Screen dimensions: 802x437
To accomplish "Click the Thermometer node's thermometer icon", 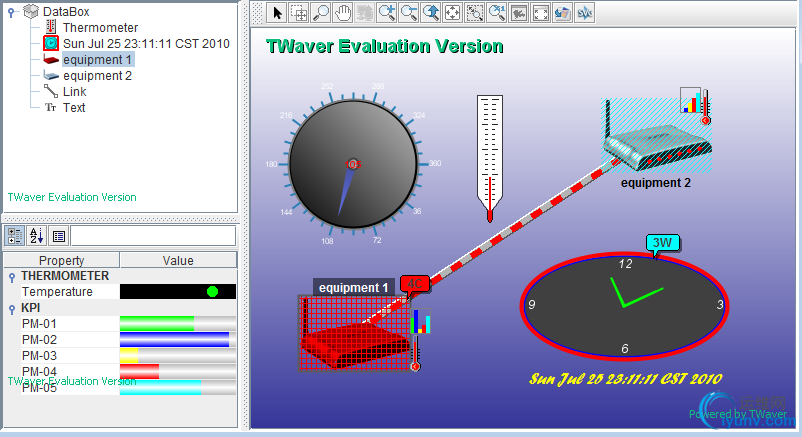I will click(51, 27).
